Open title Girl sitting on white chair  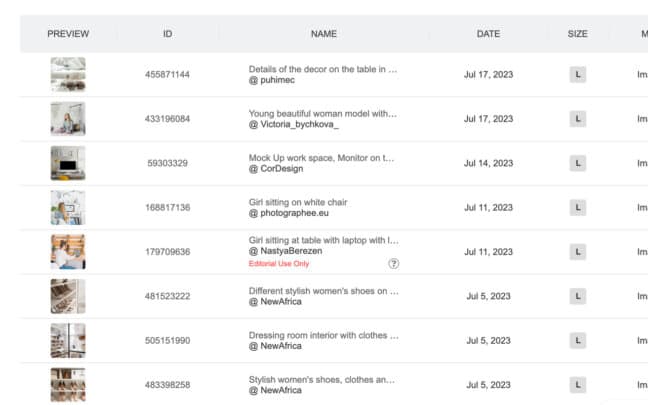click(x=298, y=202)
